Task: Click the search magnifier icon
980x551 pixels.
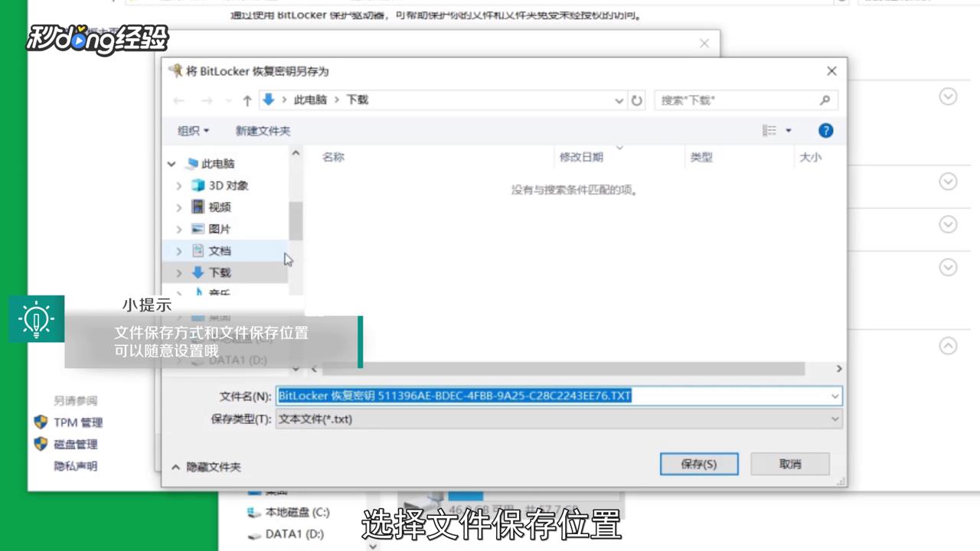Action: [825, 100]
